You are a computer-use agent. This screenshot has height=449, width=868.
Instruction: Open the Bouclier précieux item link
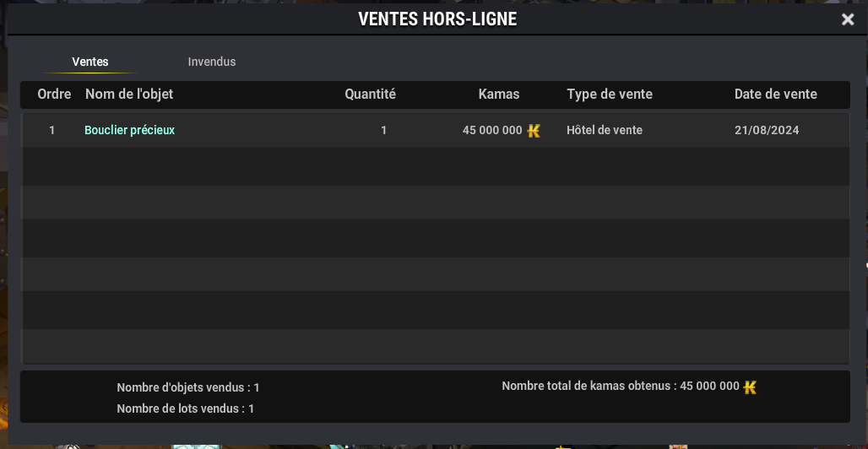129,130
